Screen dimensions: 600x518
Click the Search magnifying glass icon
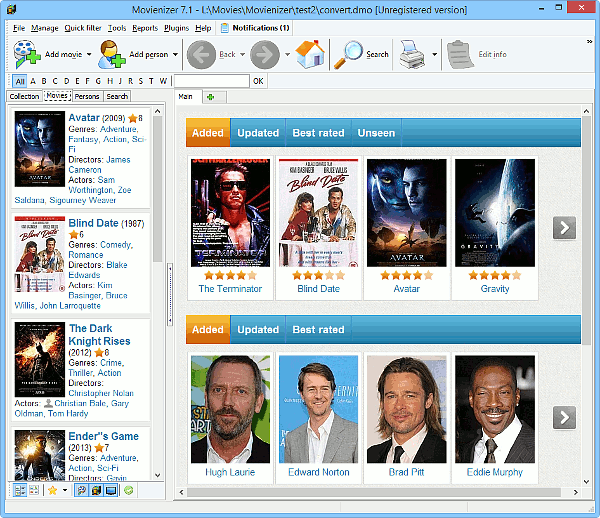pyautogui.click(x=348, y=54)
